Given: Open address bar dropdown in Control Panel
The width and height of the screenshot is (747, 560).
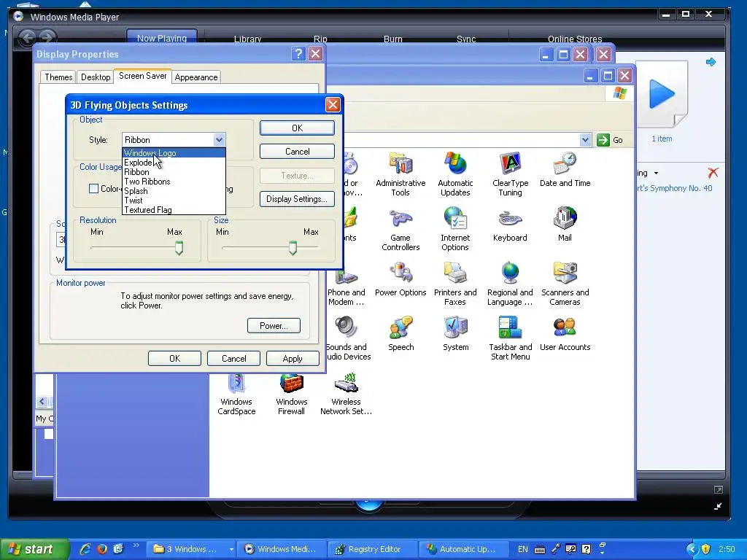Looking at the screenshot, I should [586, 139].
